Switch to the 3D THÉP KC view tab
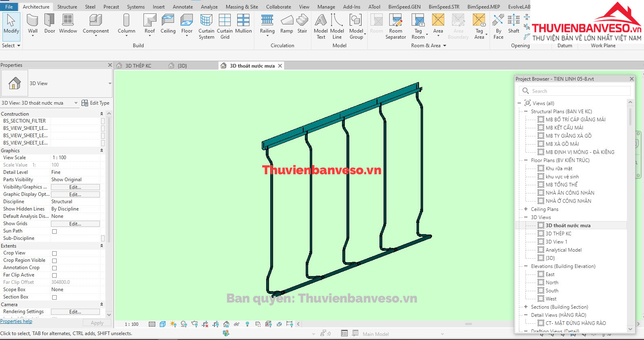Image resolution: width=644 pixels, height=340 pixels. pyautogui.click(x=138, y=66)
